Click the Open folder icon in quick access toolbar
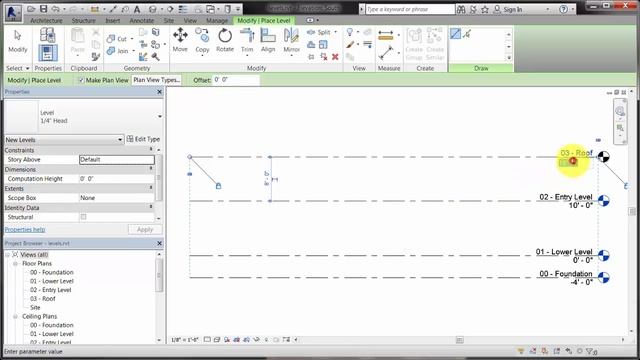This screenshot has width=640, height=360. 31,9
